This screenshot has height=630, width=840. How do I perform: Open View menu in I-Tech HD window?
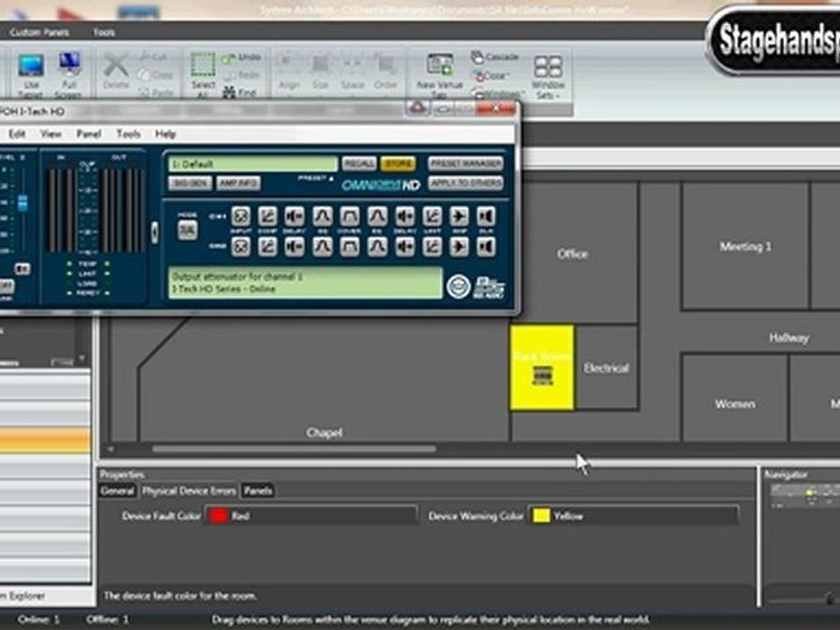(x=51, y=133)
